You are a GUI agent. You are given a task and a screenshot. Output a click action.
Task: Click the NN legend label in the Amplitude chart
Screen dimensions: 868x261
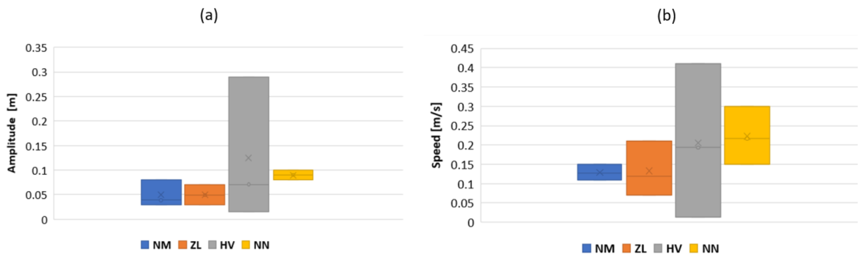(x=261, y=245)
